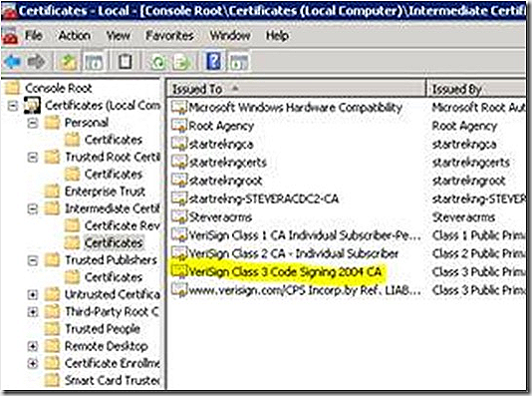Image resolution: width=532 pixels, height=396 pixels.
Task: Click the rightmost toolbar icon after Help
Action: [x=239, y=62]
